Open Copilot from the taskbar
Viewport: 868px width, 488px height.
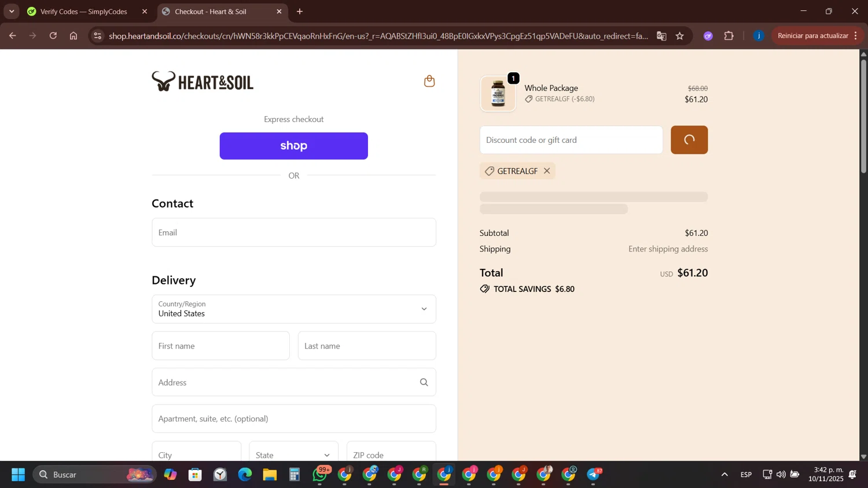click(x=170, y=475)
